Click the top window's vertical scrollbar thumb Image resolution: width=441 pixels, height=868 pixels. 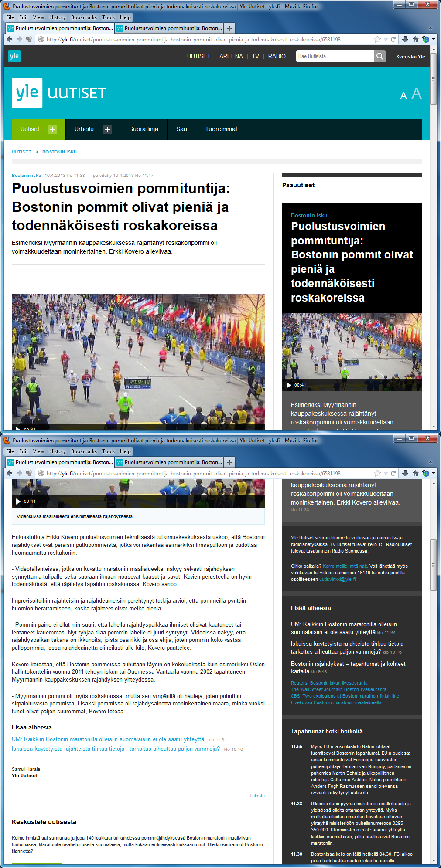click(433, 79)
